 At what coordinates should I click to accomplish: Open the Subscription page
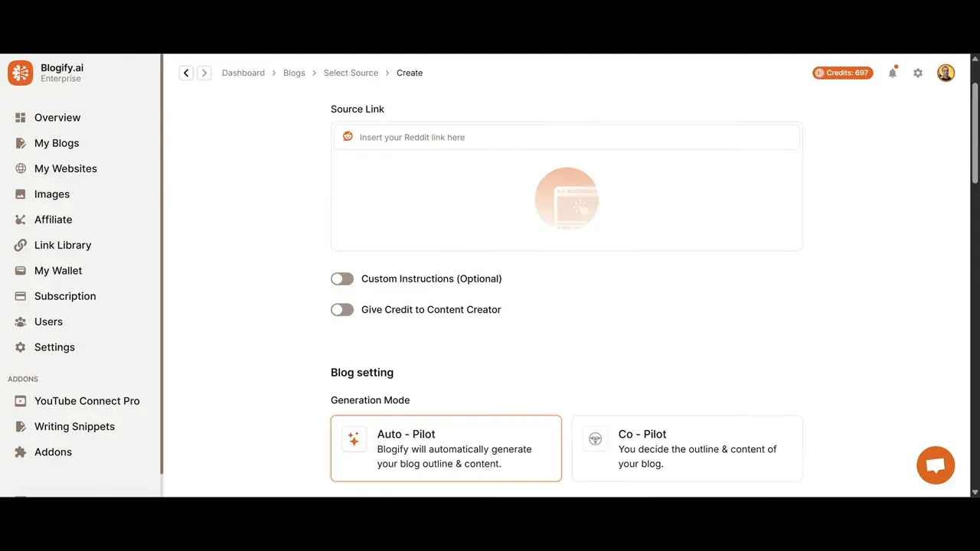(x=65, y=296)
